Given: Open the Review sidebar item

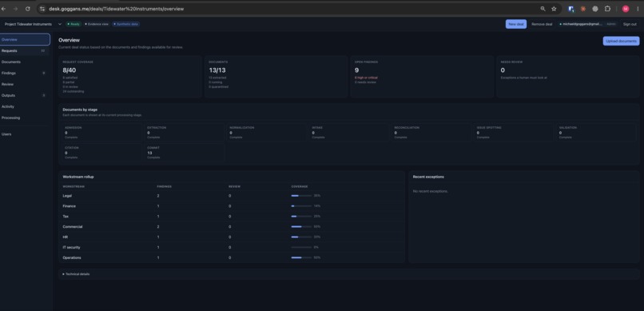Looking at the screenshot, I should coord(25,84).
